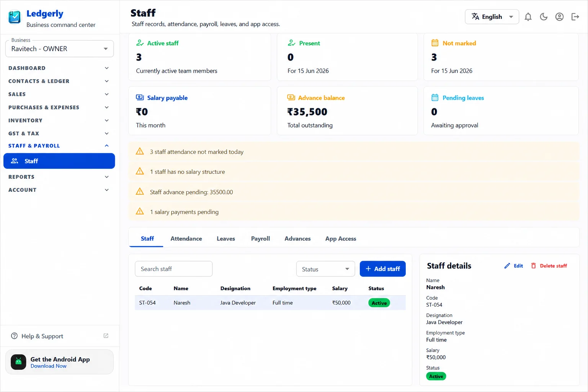Click external link icon beside Help & Support
The height and width of the screenshot is (392, 588).
click(x=106, y=336)
